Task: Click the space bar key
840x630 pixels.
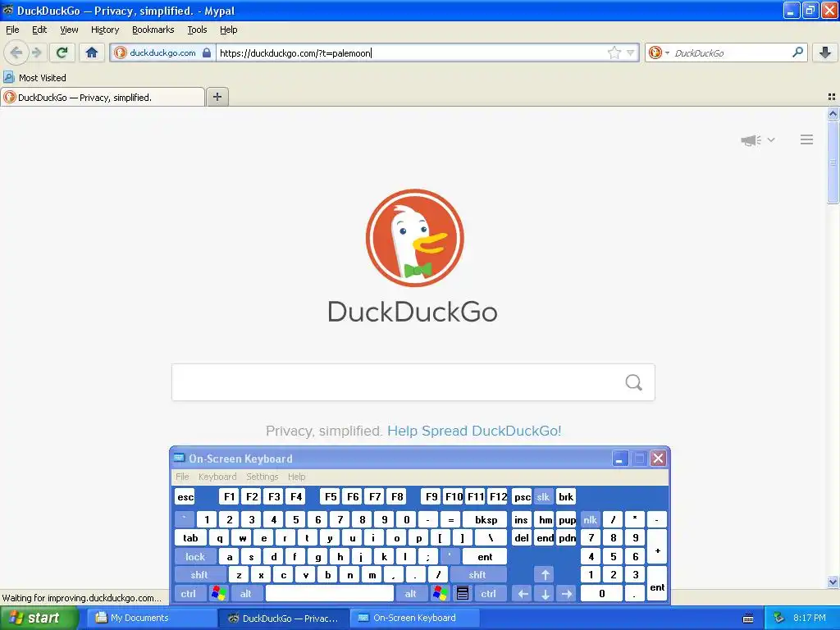Action: (x=330, y=594)
